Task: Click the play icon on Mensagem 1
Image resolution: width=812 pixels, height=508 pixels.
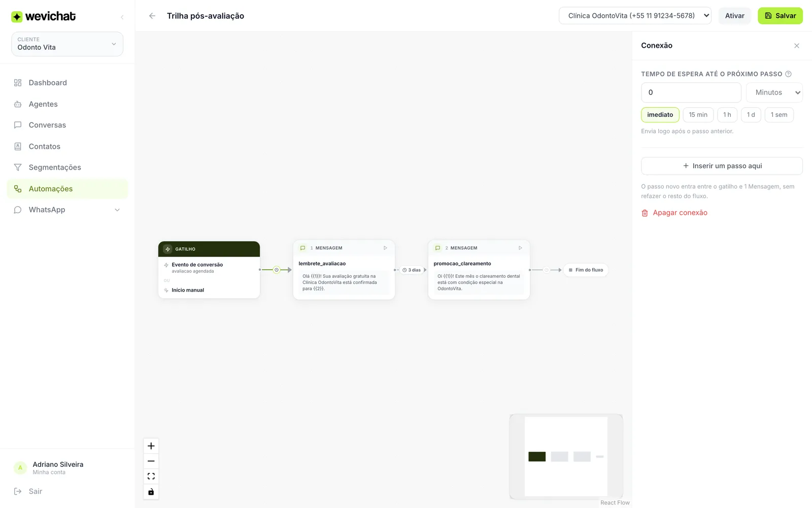Action: (385, 248)
